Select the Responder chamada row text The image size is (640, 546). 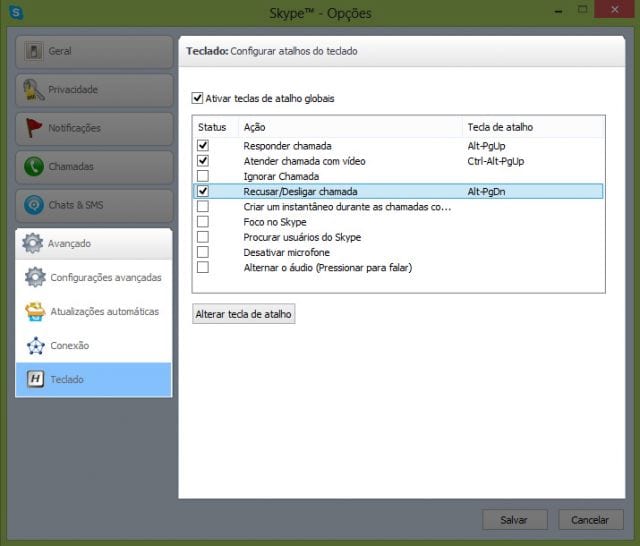[x=287, y=146]
